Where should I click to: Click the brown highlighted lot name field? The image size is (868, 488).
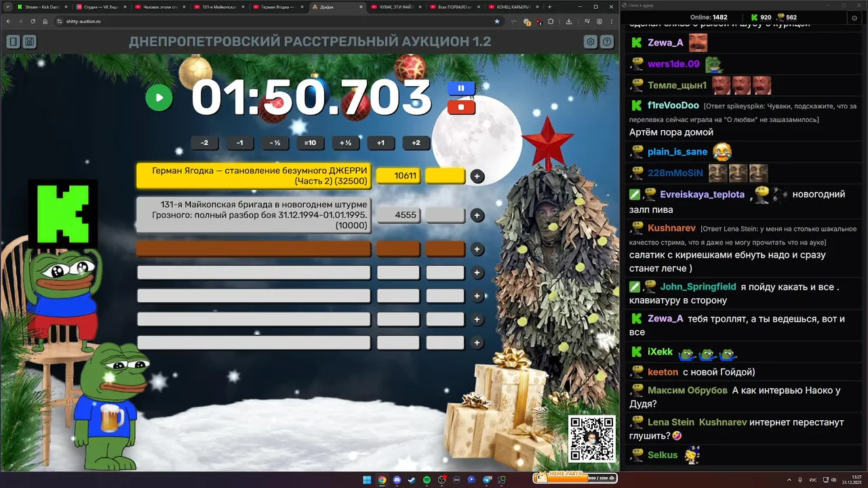tap(254, 249)
